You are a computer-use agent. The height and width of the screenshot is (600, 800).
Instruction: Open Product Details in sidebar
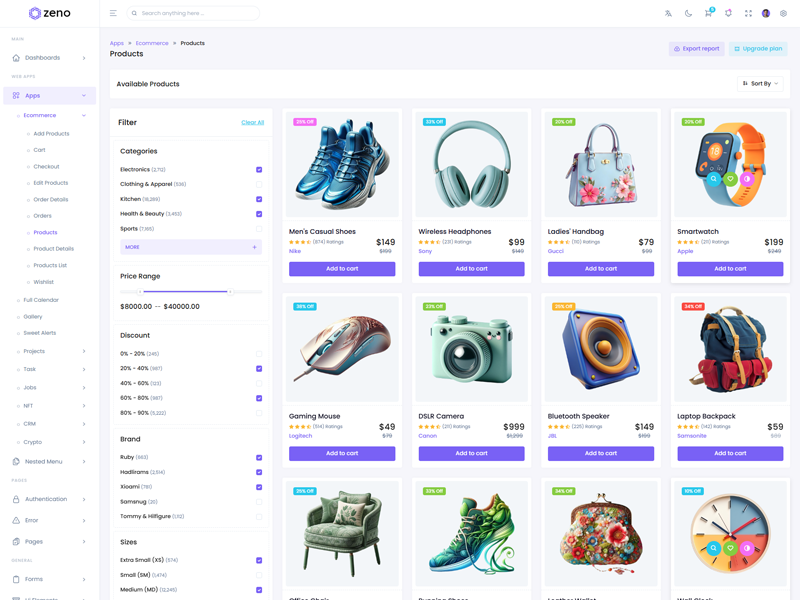point(53,249)
